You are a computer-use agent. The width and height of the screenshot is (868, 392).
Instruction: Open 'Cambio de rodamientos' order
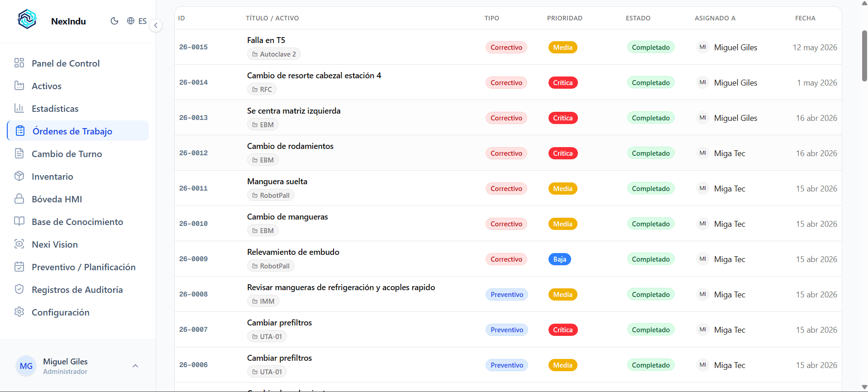(290, 146)
